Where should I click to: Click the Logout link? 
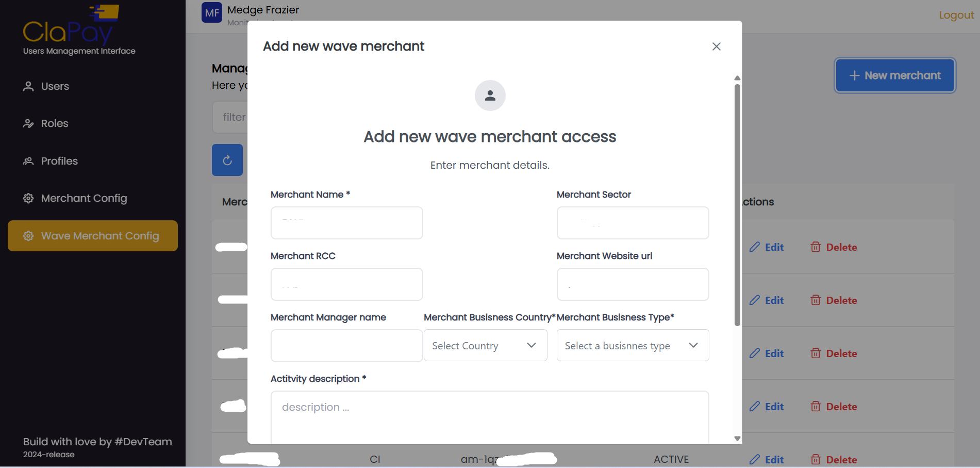(956, 15)
